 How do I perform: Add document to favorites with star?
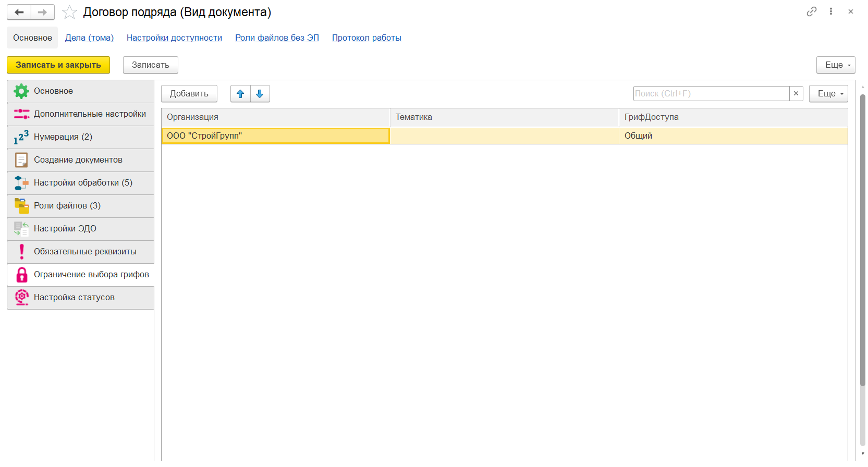click(x=69, y=13)
